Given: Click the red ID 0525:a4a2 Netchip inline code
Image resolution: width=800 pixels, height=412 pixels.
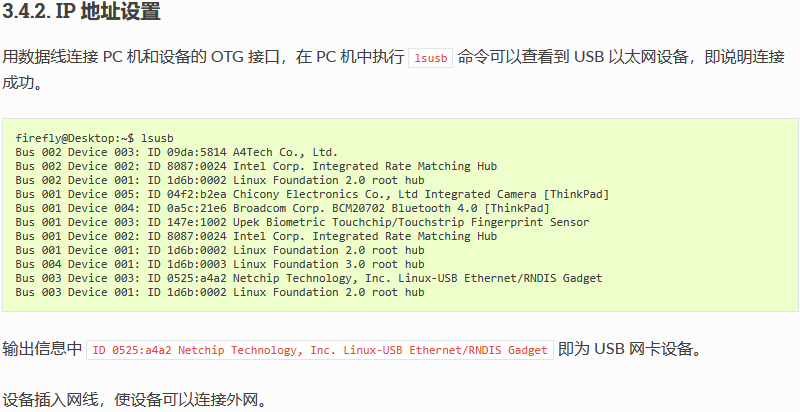Looking at the screenshot, I should point(320,350).
